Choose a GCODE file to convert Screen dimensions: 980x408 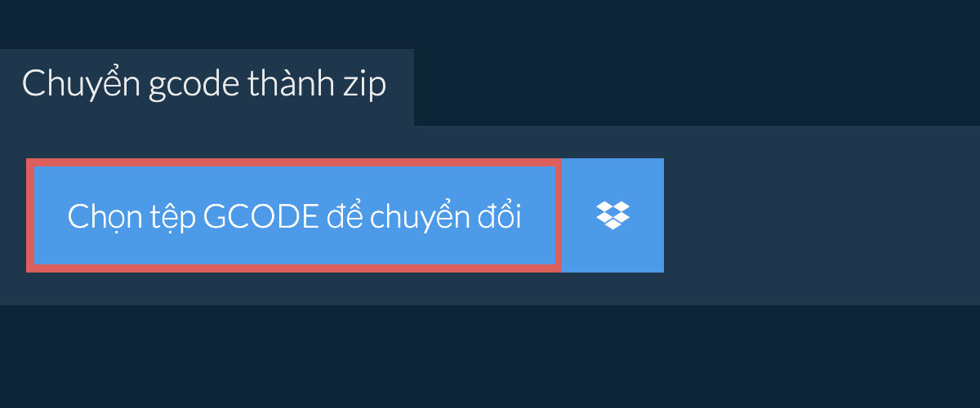click(294, 215)
